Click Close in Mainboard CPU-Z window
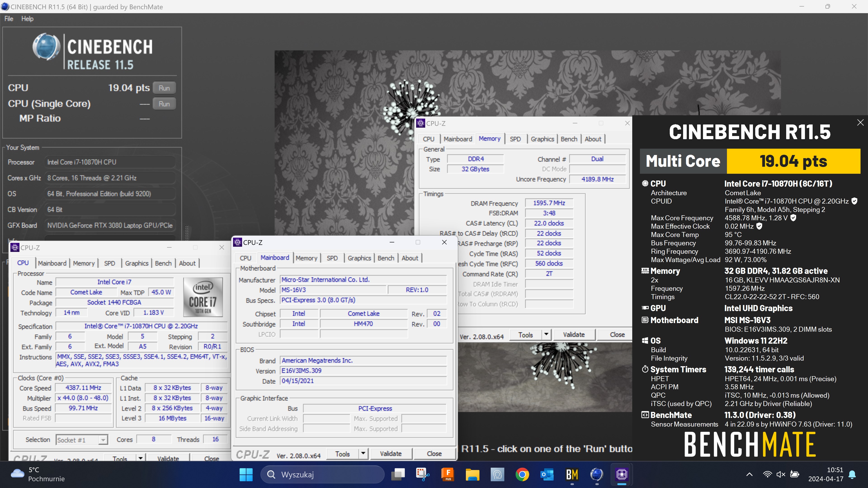The image size is (868, 488). pos(434,454)
